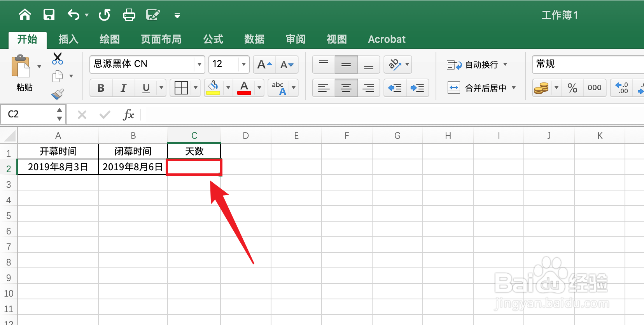
Task: Apply the yellow fill color bucket
Action: [213, 88]
